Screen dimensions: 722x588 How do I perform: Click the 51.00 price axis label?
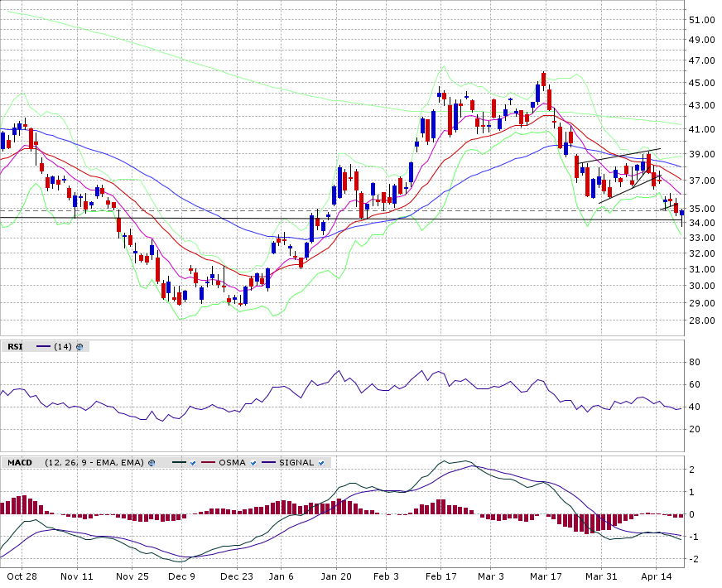[x=702, y=20]
